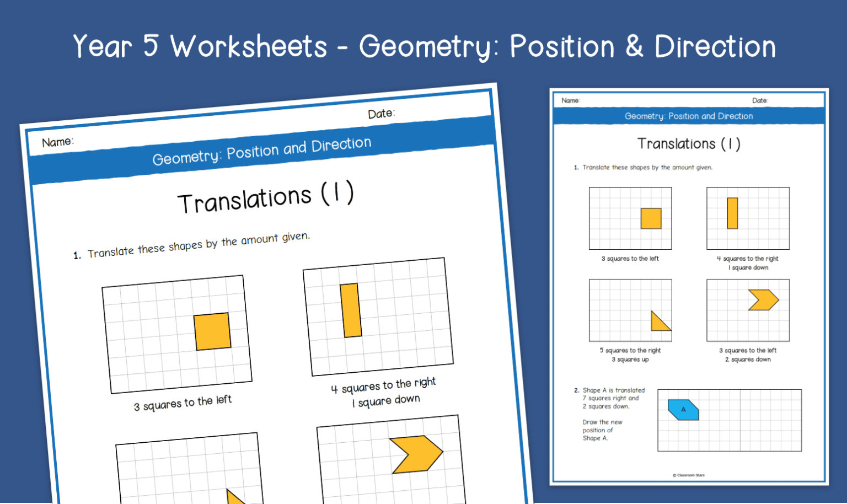The height and width of the screenshot is (504, 847).
Task: Select the tall yellow rectangle on large worksheet grid
Action: [351, 310]
